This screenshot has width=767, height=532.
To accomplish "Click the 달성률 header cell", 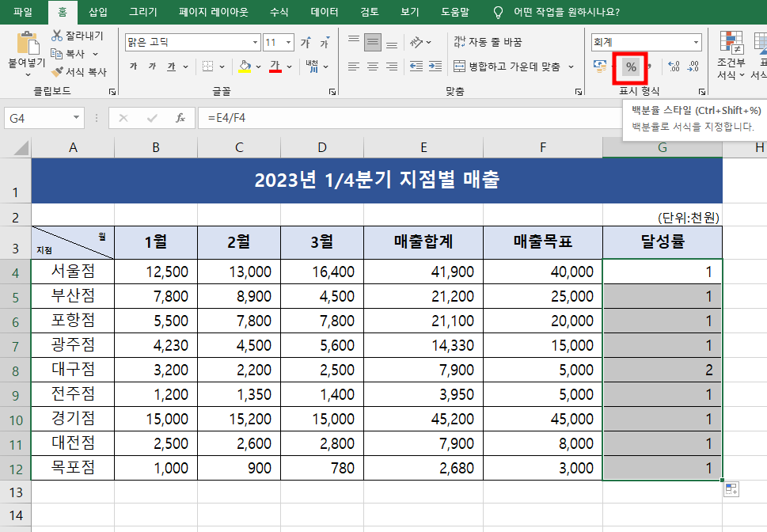I will pos(663,242).
